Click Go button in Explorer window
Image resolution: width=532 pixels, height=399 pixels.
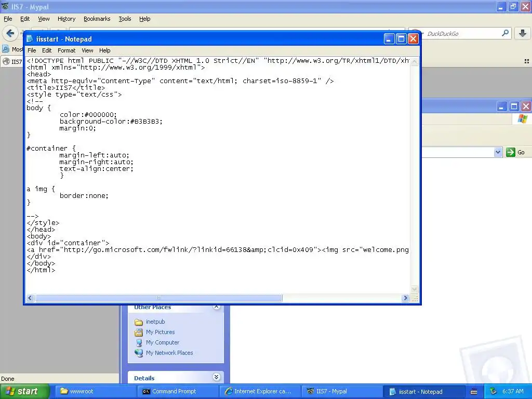[515, 152]
